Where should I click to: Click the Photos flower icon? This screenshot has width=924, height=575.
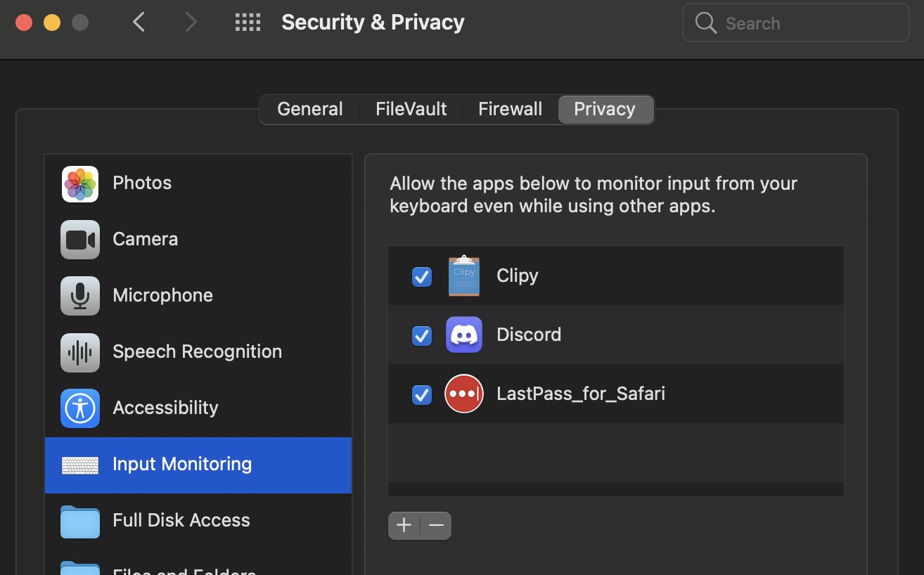pos(80,183)
